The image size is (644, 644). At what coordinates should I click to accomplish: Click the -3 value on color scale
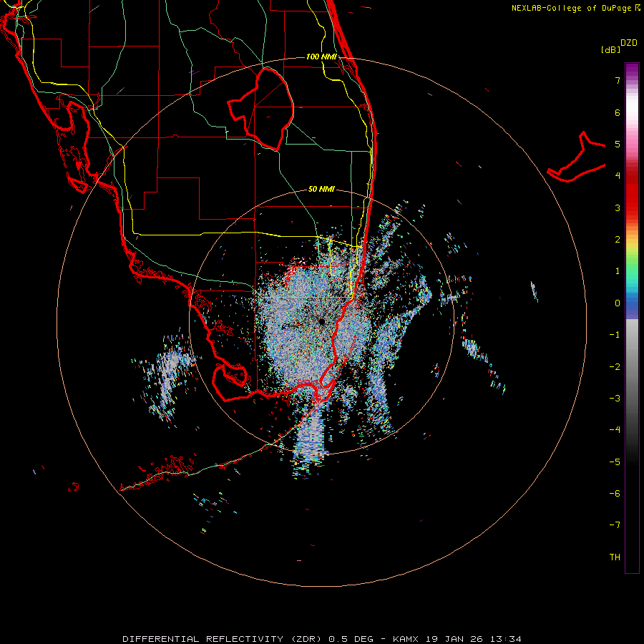coord(615,399)
